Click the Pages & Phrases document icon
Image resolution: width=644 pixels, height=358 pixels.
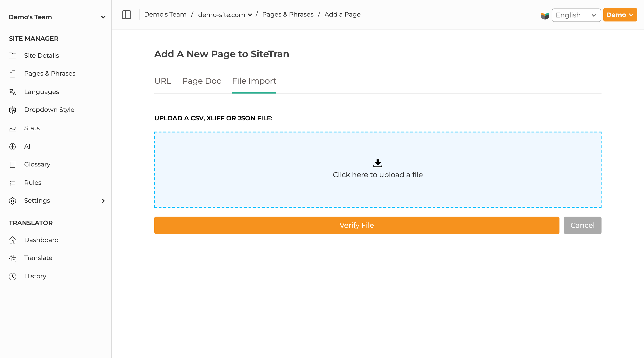pyautogui.click(x=13, y=74)
